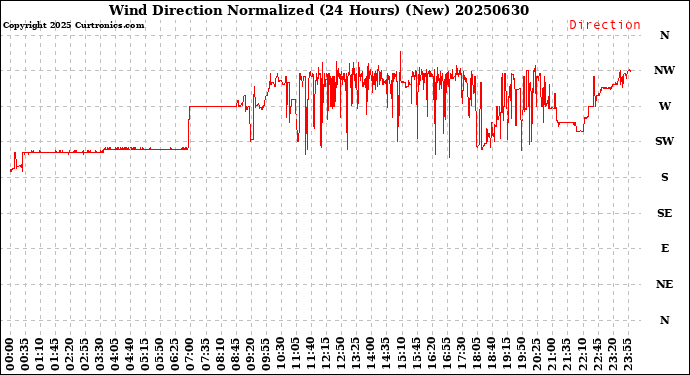Click the '16:20' time label
690x375 pixels.
431,354
